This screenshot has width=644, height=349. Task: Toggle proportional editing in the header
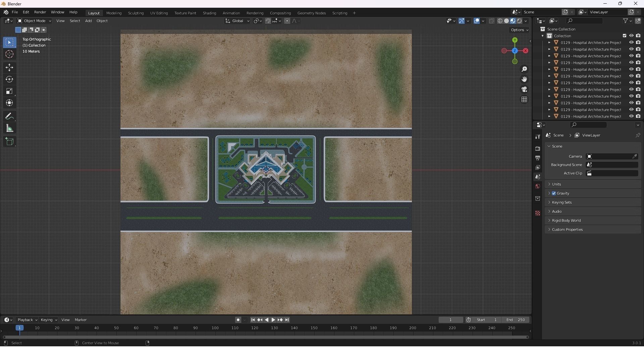click(x=287, y=21)
